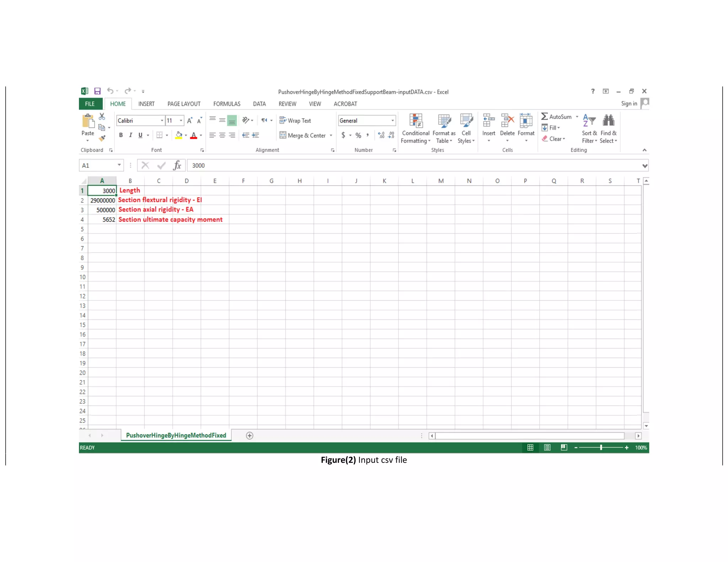Click the red Font Color swatch
The height and width of the screenshot is (562, 728).
[194, 135]
